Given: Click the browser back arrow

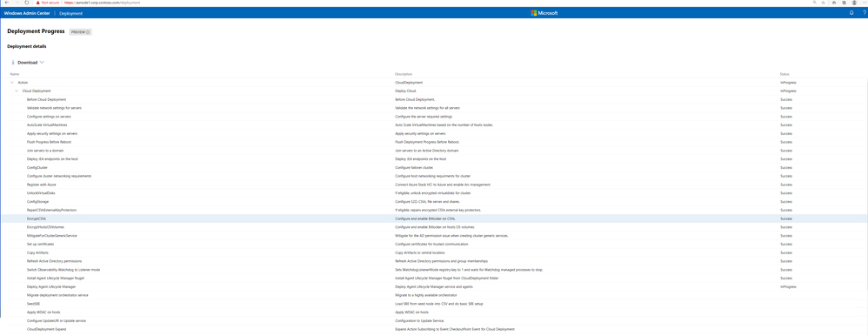Looking at the screenshot, I should click(6, 3).
